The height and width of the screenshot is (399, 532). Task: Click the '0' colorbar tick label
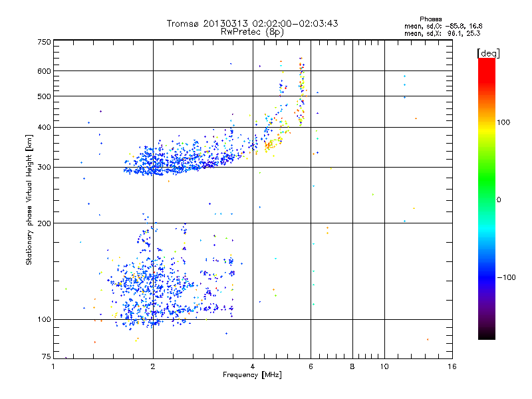pyautogui.click(x=499, y=200)
